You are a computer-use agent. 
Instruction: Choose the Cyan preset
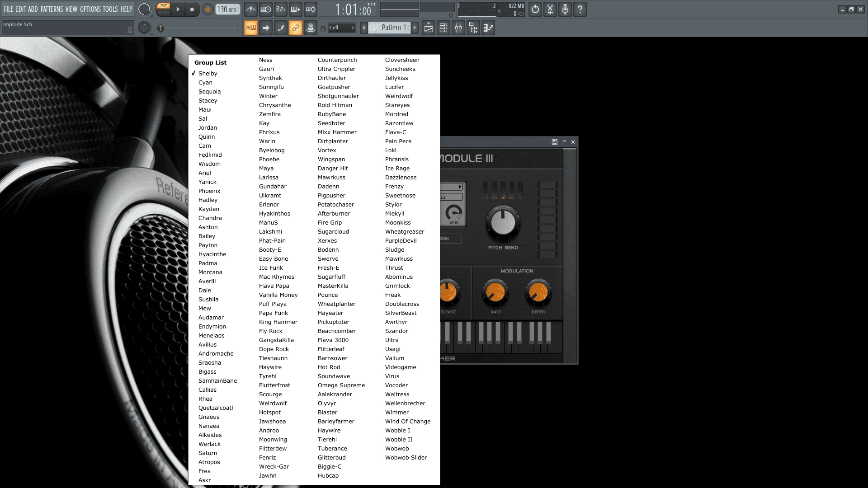pyautogui.click(x=205, y=83)
